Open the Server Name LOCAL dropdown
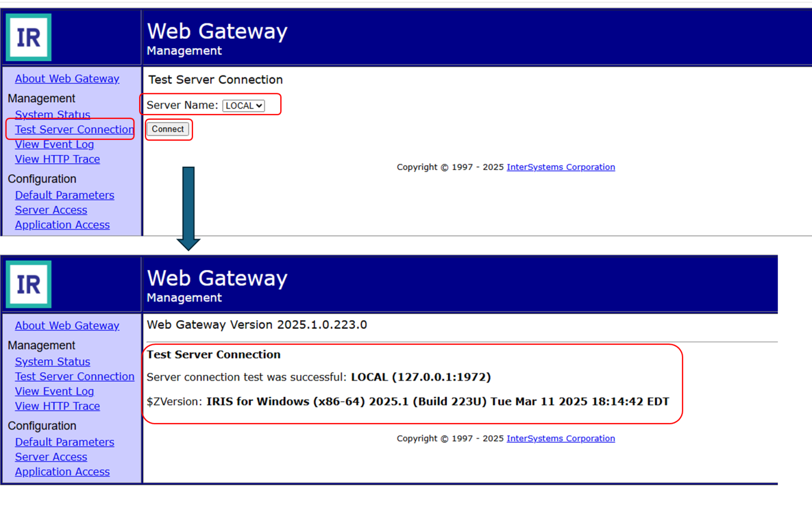 pyautogui.click(x=244, y=106)
